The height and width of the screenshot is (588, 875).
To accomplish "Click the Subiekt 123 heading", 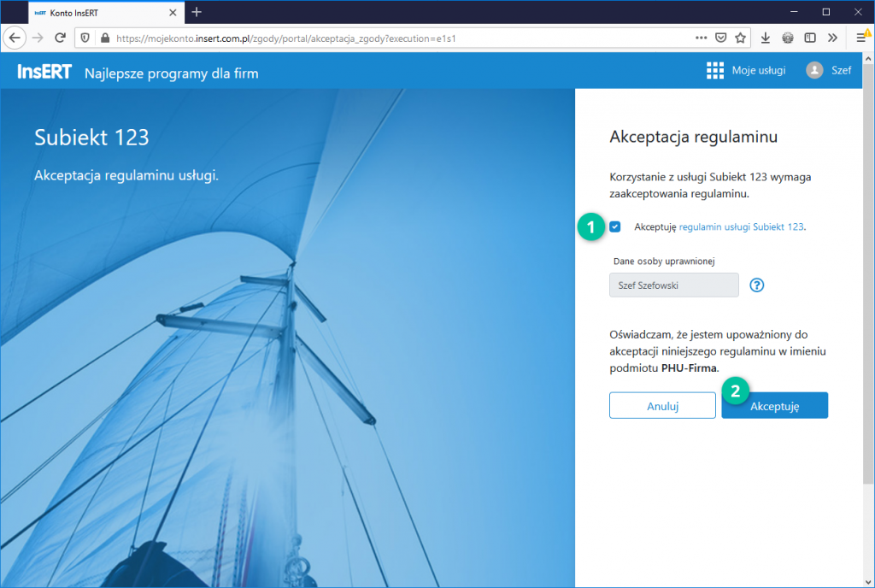I will pos(91,138).
